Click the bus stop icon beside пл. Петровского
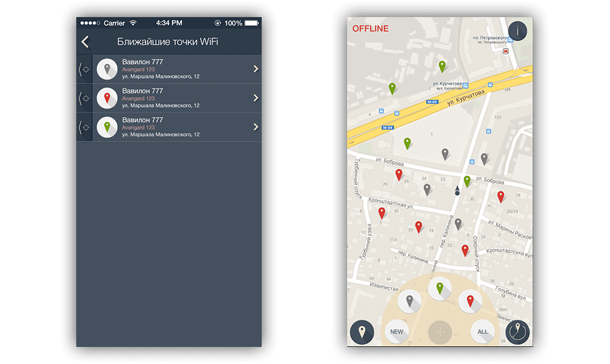This screenshot has height=364, width=610. [x=510, y=39]
